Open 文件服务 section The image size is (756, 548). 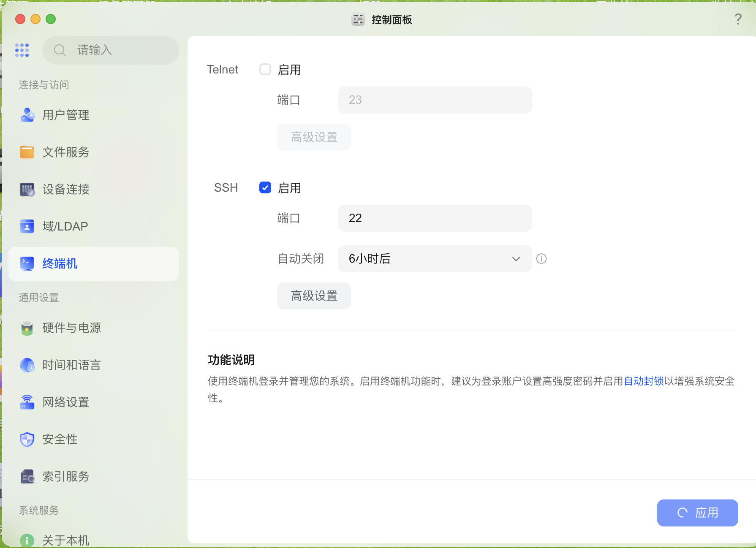(94, 152)
